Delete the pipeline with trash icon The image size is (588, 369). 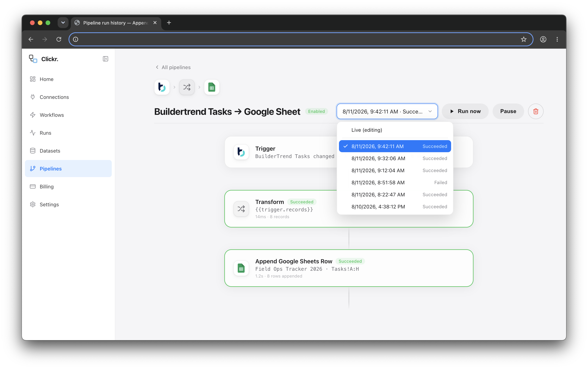click(535, 111)
